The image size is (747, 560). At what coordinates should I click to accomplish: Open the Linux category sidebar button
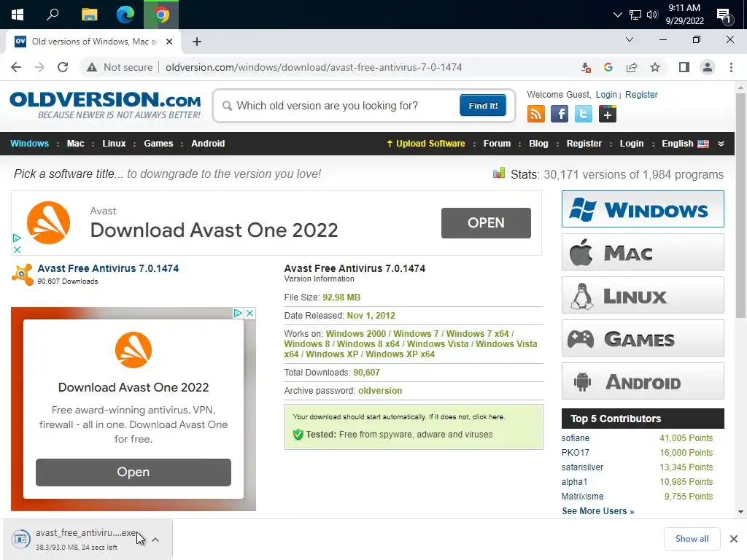(643, 295)
